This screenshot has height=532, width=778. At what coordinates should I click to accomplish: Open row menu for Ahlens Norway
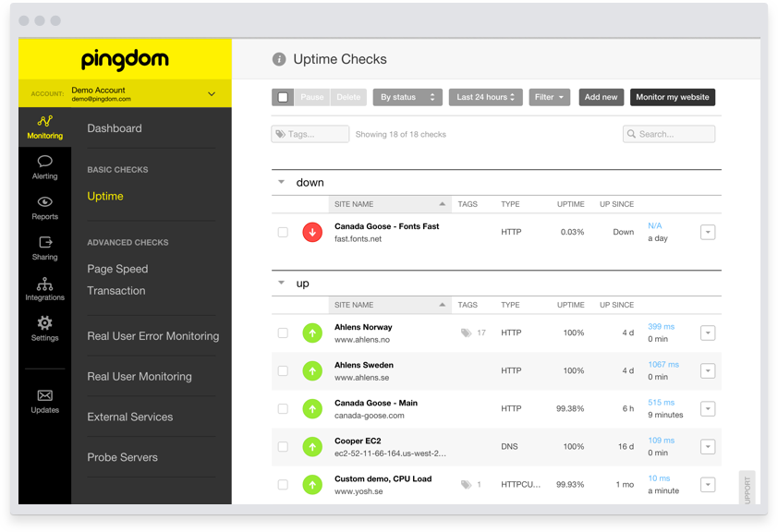click(708, 332)
